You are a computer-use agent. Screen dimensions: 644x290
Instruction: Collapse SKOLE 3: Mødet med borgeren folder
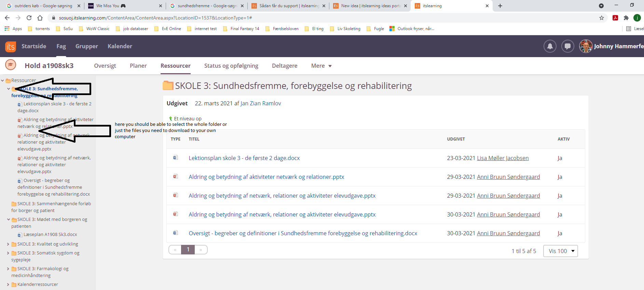pos(8,220)
